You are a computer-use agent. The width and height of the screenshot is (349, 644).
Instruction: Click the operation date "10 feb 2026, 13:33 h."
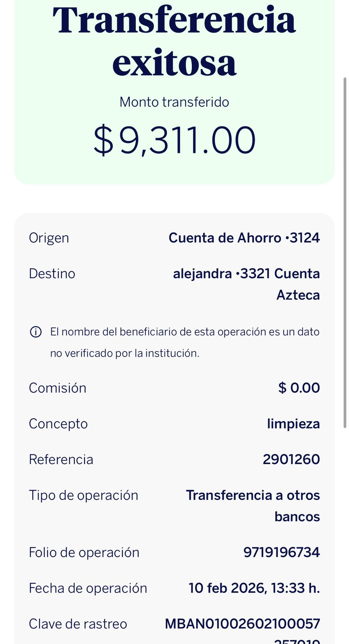[x=254, y=588]
